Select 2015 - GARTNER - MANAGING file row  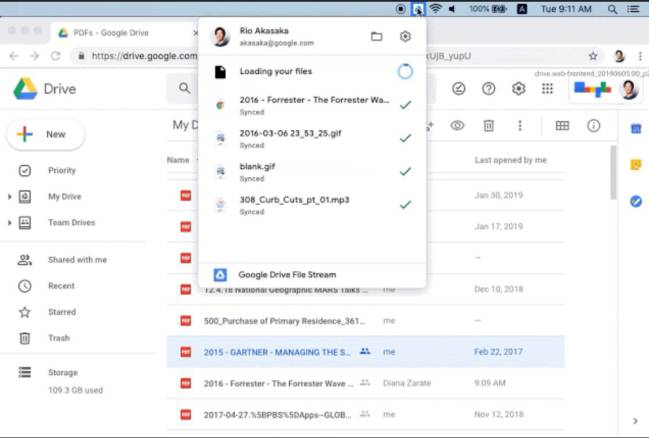coord(365,352)
